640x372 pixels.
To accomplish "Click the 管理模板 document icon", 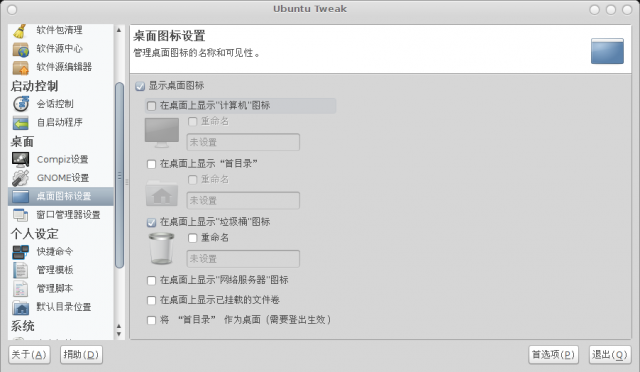I will pyautogui.click(x=20, y=270).
